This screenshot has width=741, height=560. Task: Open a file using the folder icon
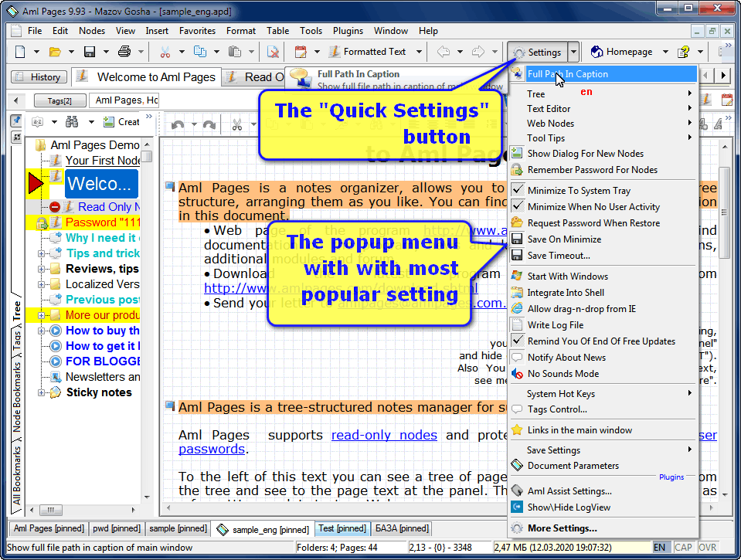[55, 52]
